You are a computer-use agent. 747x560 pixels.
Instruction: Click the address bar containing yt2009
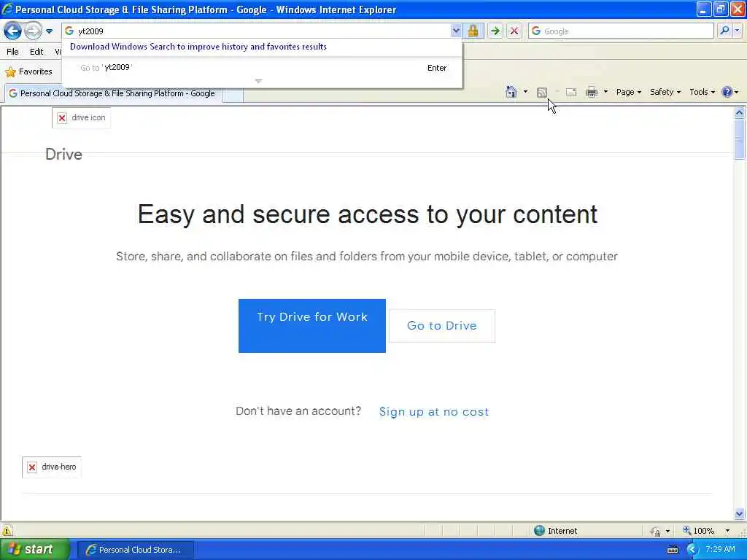point(256,31)
